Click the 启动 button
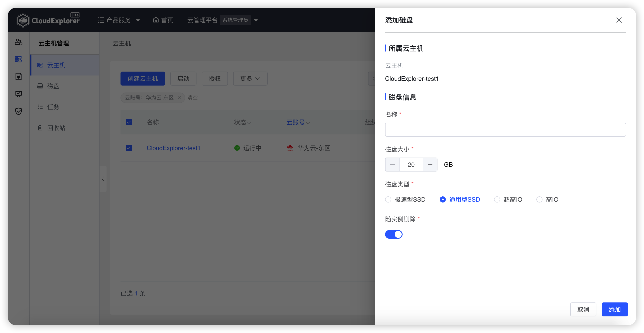The height and width of the screenshot is (333, 644). click(x=183, y=78)
